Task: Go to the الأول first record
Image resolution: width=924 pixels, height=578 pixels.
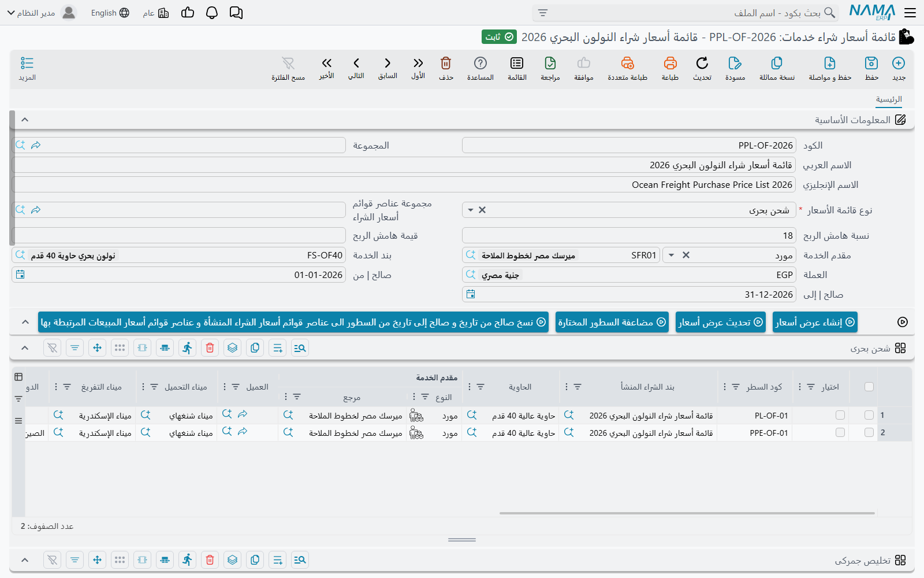Action: point(418,68)
